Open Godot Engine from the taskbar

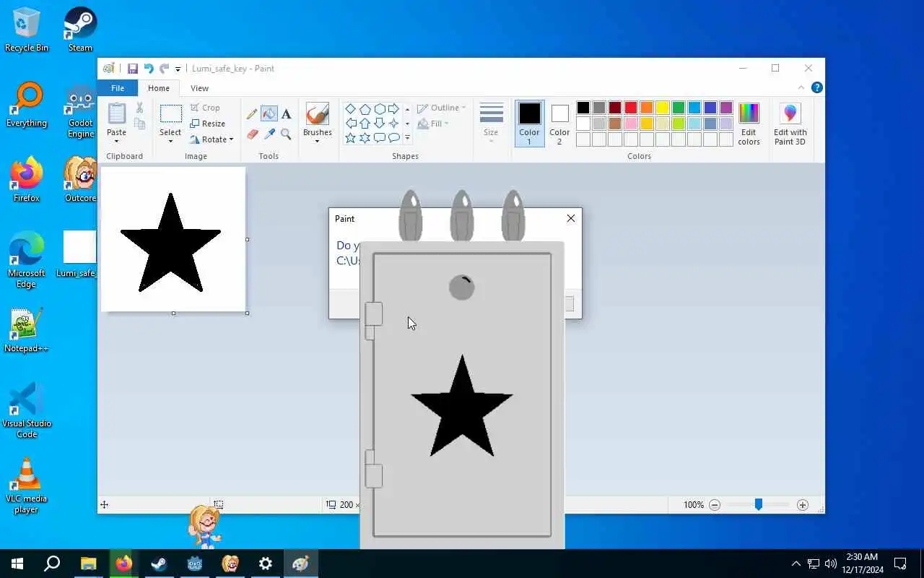click(195, 564)
